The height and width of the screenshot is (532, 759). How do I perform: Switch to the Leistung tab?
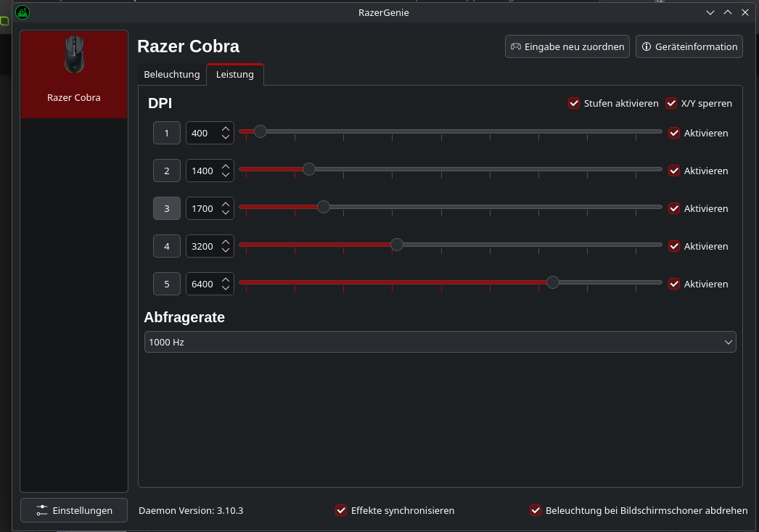235,75
